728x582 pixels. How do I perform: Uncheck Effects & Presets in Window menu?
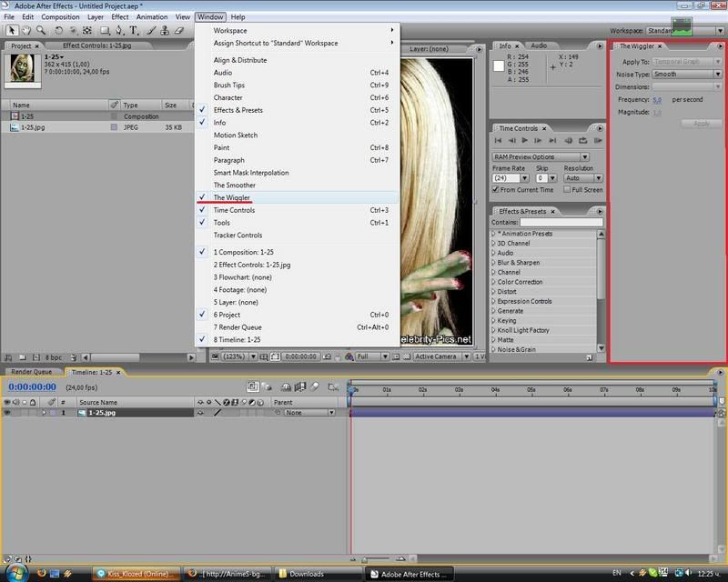pyautogui.click(x=298, y=110)
